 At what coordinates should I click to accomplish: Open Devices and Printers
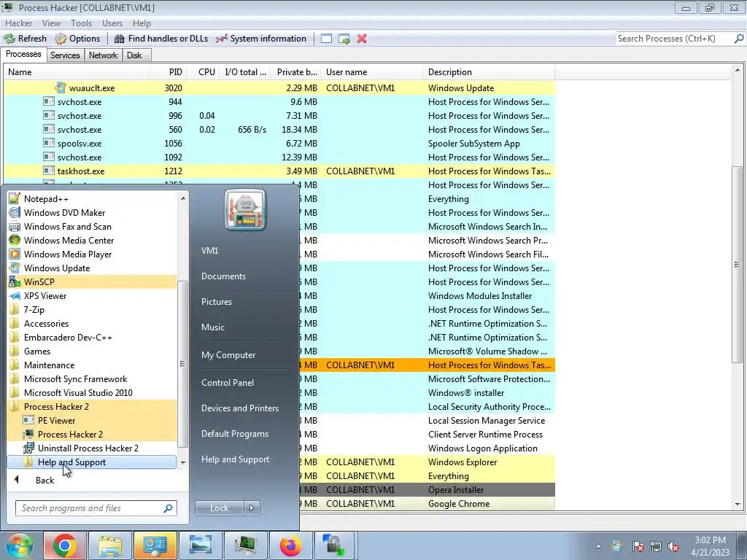pyautogui.click(x=239, y=408)
